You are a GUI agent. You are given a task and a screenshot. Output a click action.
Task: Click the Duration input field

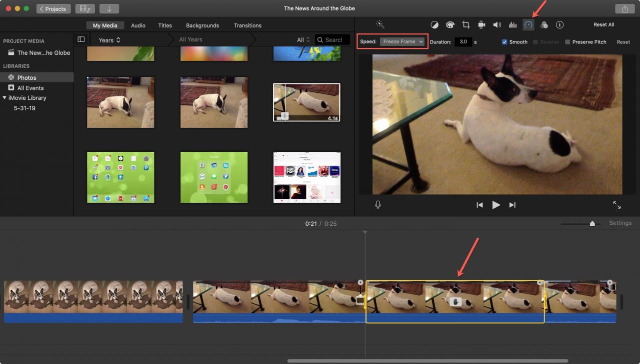tap(463, 42)
